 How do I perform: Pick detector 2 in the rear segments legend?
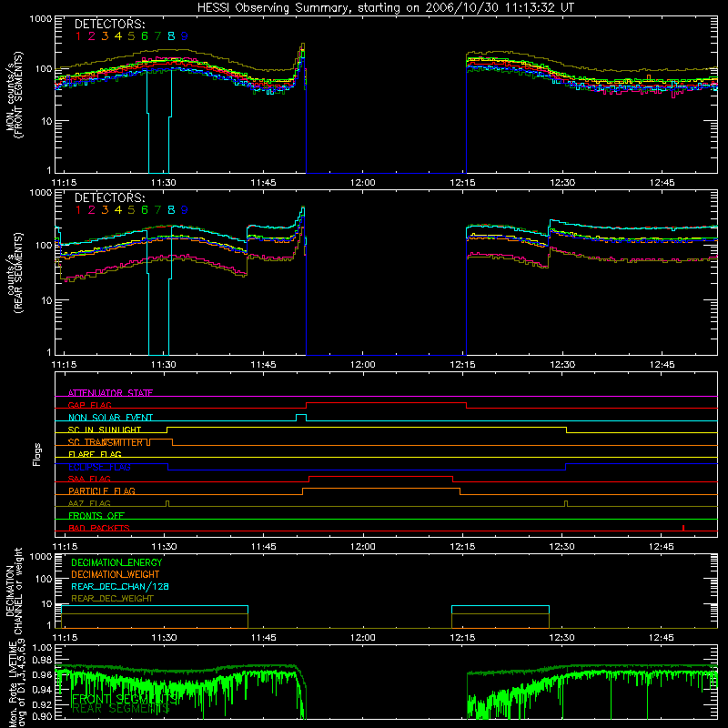pos(92,210)
